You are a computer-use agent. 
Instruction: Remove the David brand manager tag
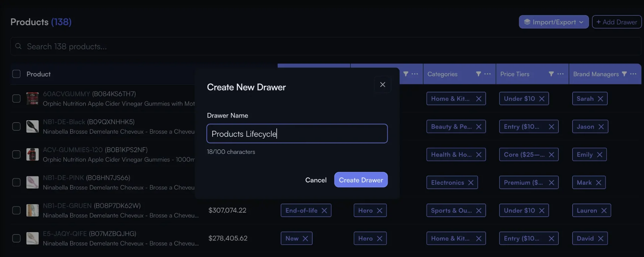coord(601,239)
